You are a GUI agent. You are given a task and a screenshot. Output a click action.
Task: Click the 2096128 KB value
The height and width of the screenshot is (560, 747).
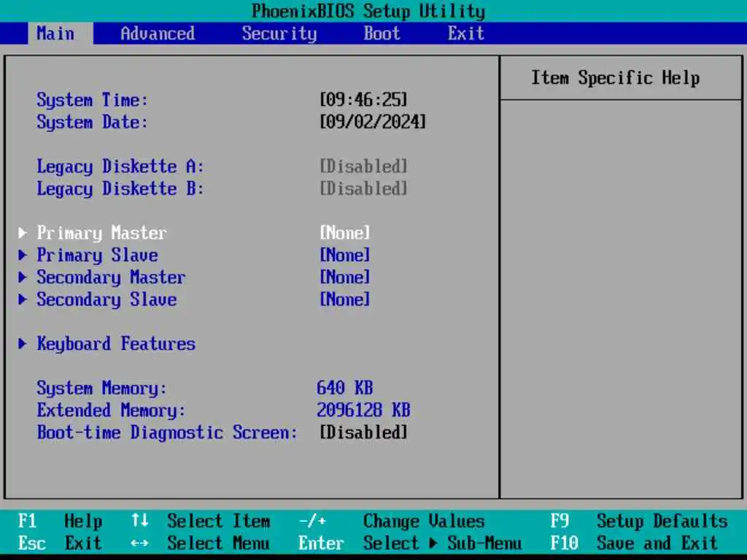pyautogui.click(x=363, y=410)
